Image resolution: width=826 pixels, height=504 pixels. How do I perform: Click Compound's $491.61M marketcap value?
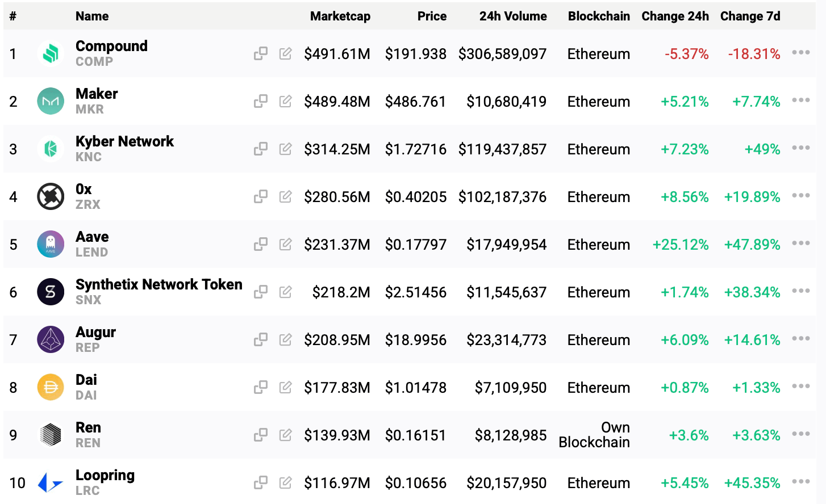pyautogui.click(x=337, y=54)
